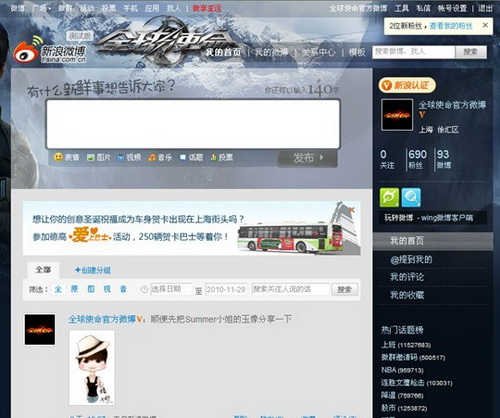Open the 广场 dropdown in top bar

point(41,8)
